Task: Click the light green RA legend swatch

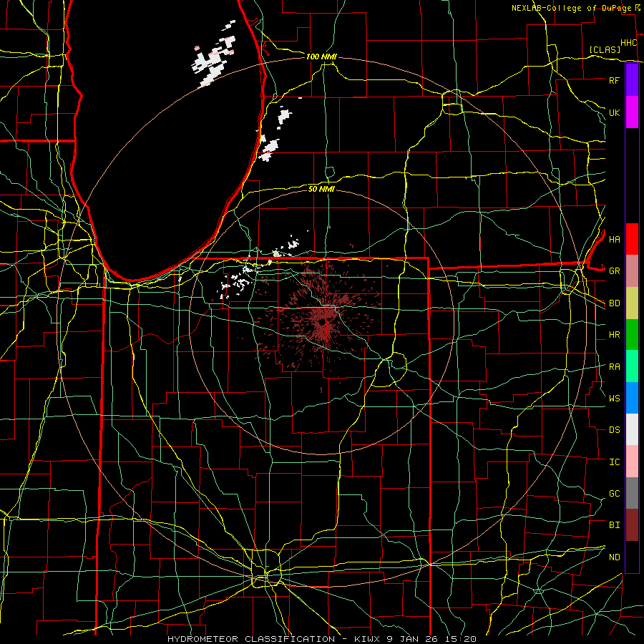Action: [632, 366]
